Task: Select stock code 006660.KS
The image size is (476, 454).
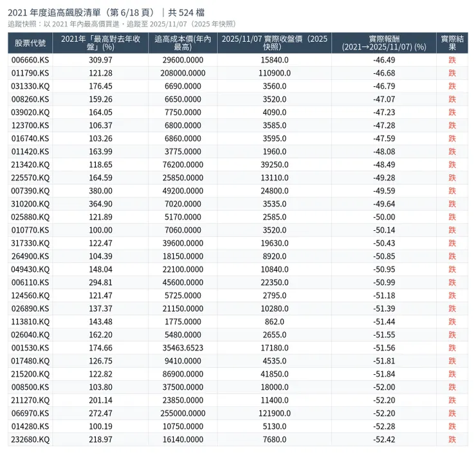Action: [x=30, y=60]
